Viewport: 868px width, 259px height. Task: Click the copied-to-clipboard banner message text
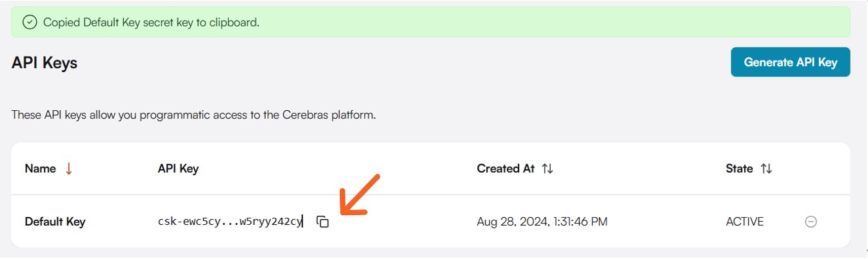click(x=151, y=22)
